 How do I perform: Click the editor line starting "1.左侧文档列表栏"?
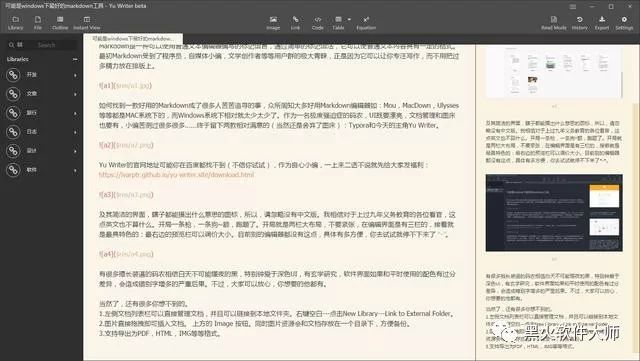[277, 314]
